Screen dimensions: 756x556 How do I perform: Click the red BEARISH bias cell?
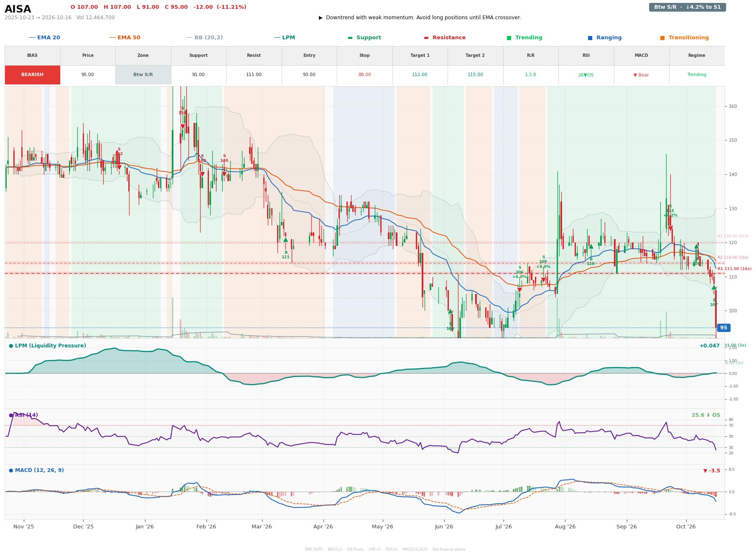click(x=33, y=75)
